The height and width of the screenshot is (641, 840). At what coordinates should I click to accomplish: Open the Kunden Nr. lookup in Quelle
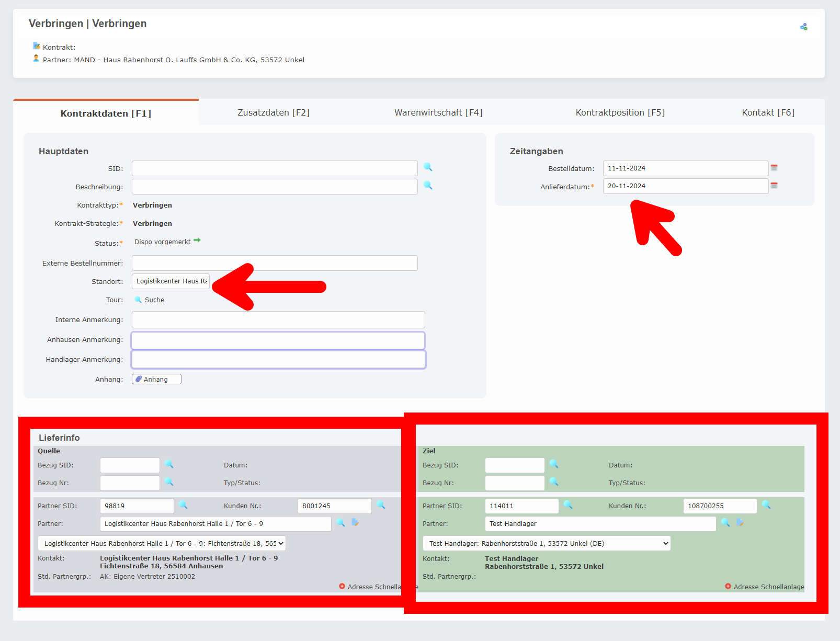point(381,506)
